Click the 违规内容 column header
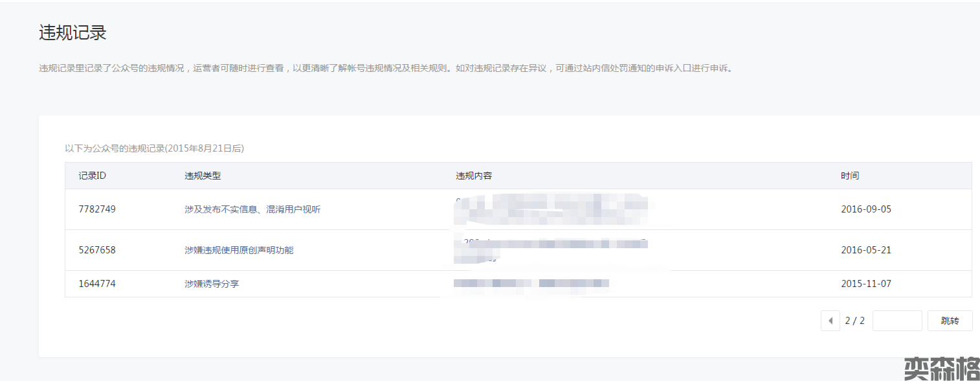This screenshot has height=381, width=980. pyautogui.click(x=474, y=176)
